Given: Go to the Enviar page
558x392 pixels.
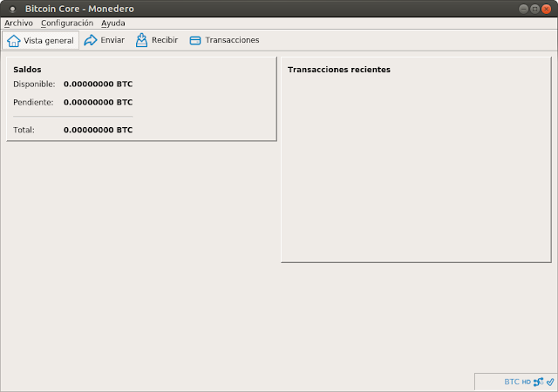Looking at the screenshot, I should point(105,40).
